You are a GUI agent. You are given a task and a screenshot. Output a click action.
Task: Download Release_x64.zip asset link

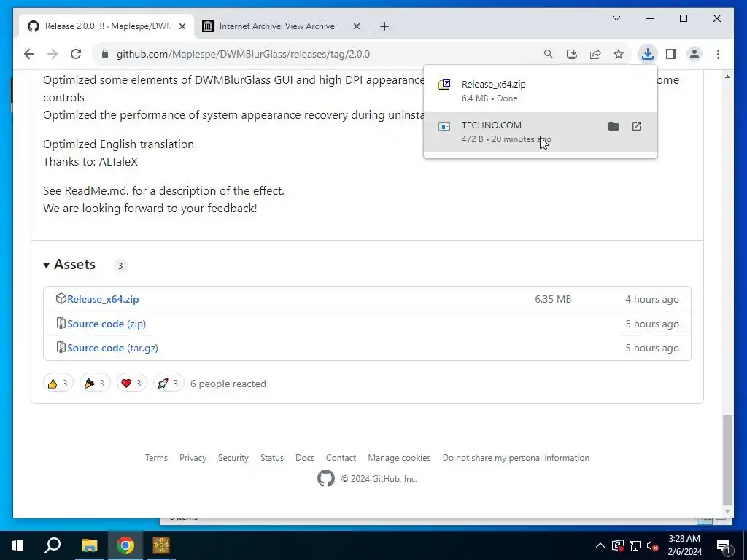(103, 299)
